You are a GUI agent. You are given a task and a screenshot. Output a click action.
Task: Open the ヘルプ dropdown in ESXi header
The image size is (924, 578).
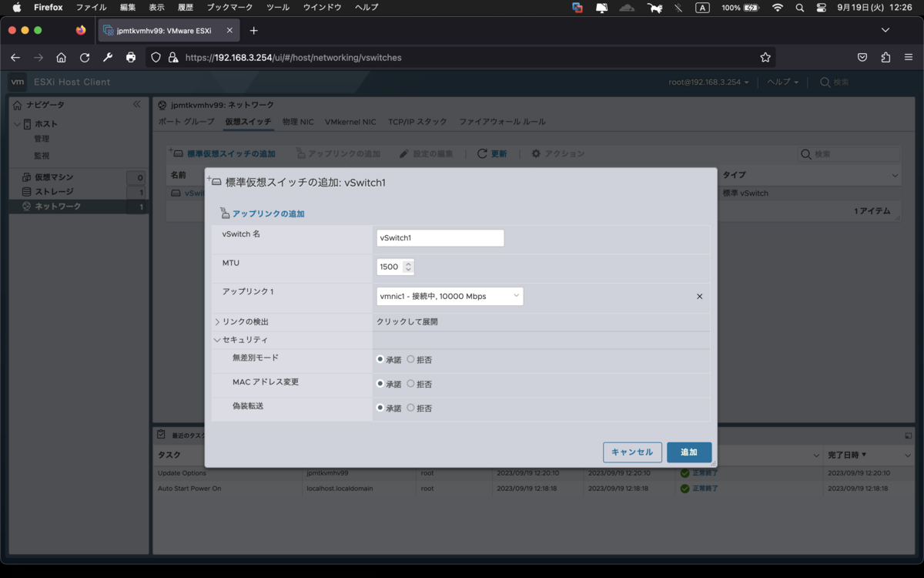[782, 82]
